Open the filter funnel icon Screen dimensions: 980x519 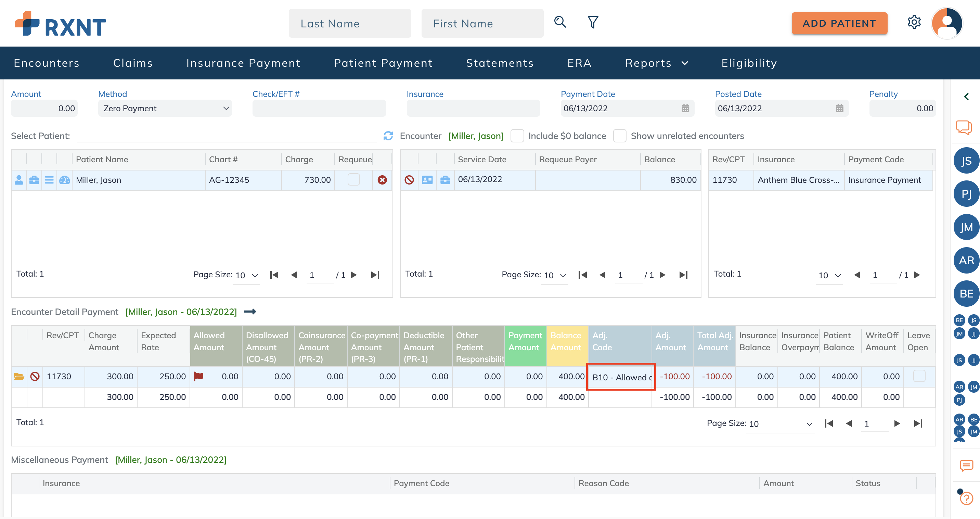(593, 22)
